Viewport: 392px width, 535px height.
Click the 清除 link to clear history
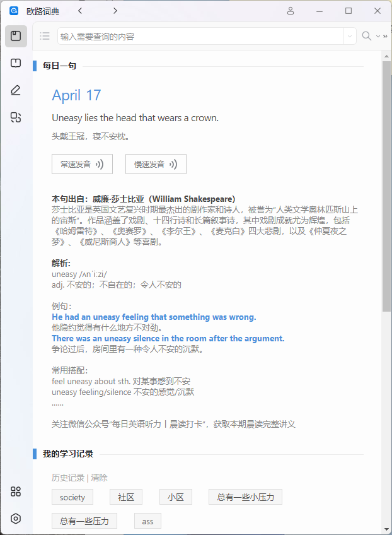coord(99,478)
